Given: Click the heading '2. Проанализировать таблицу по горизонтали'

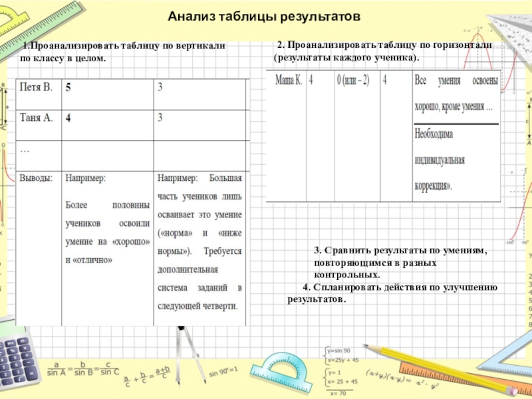Looking at the screenshot, I should click(x=384, y=45).
